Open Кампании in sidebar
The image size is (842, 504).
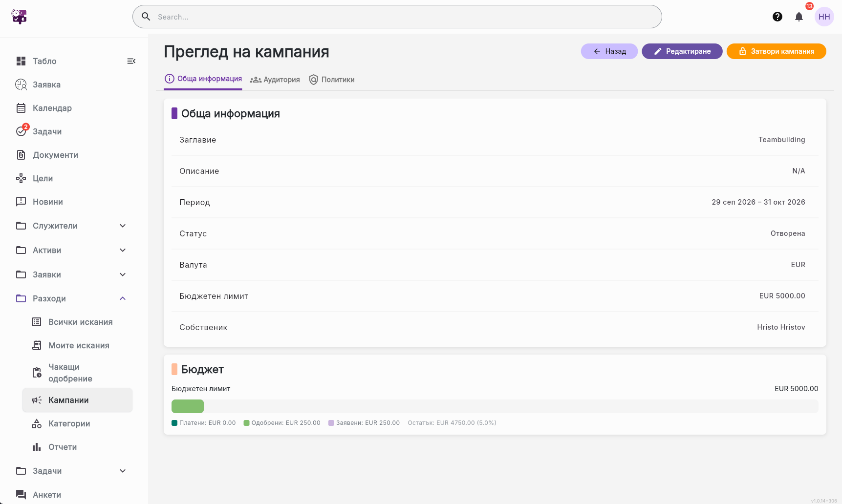[78, 400]
